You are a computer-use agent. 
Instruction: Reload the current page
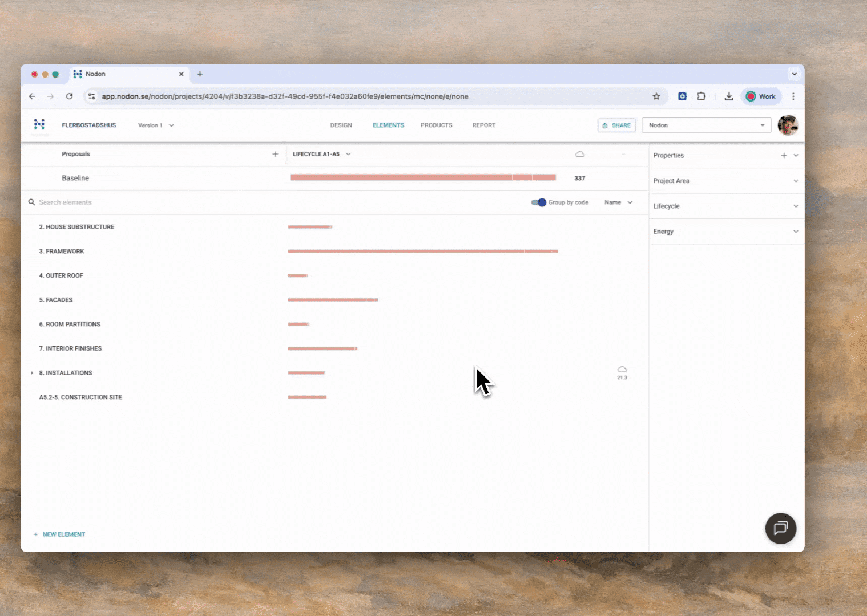tap(69, 96)
